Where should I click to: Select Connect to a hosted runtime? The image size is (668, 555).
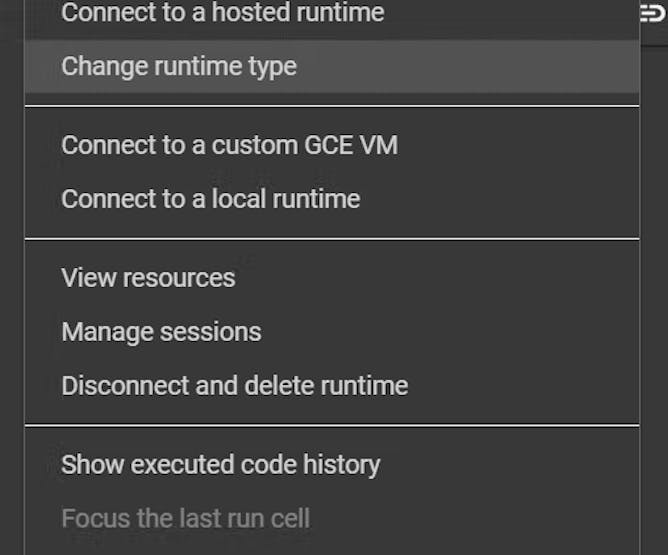click(x=222, y=13)
